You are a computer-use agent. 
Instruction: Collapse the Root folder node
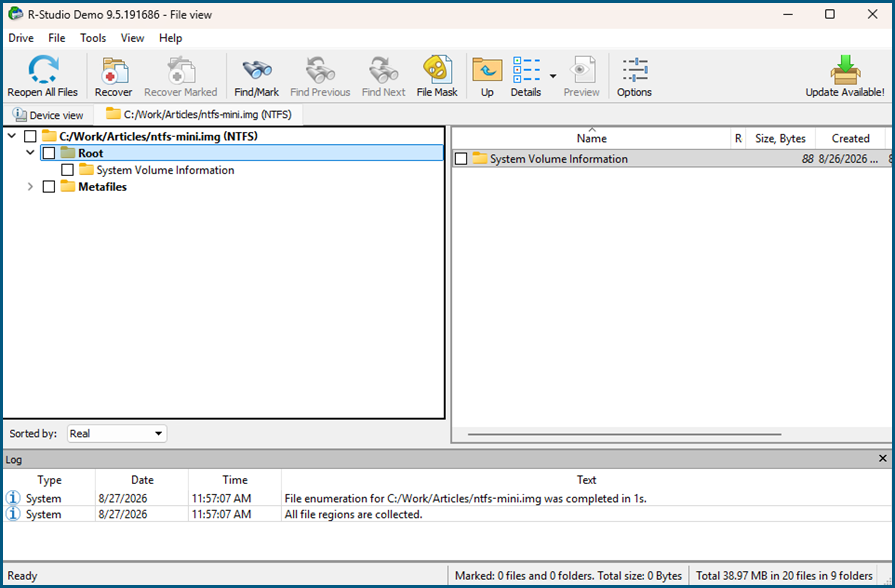click(x=30, y=152)
